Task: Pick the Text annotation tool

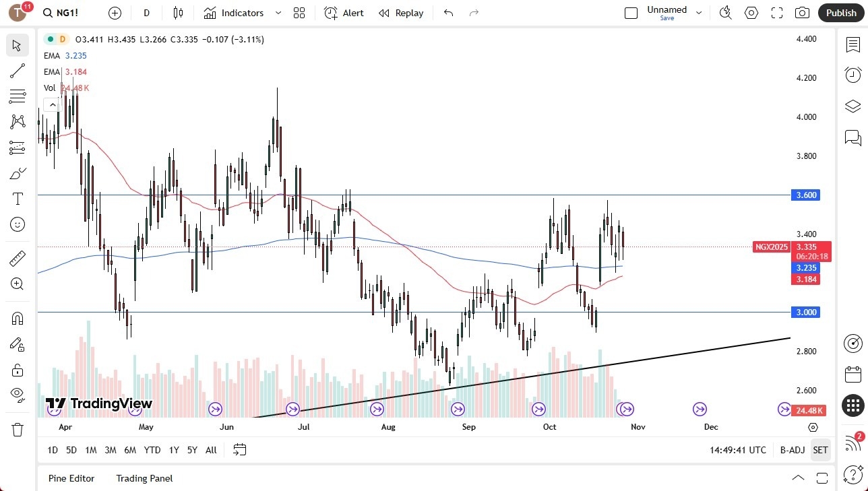Action: coord(18,199)
